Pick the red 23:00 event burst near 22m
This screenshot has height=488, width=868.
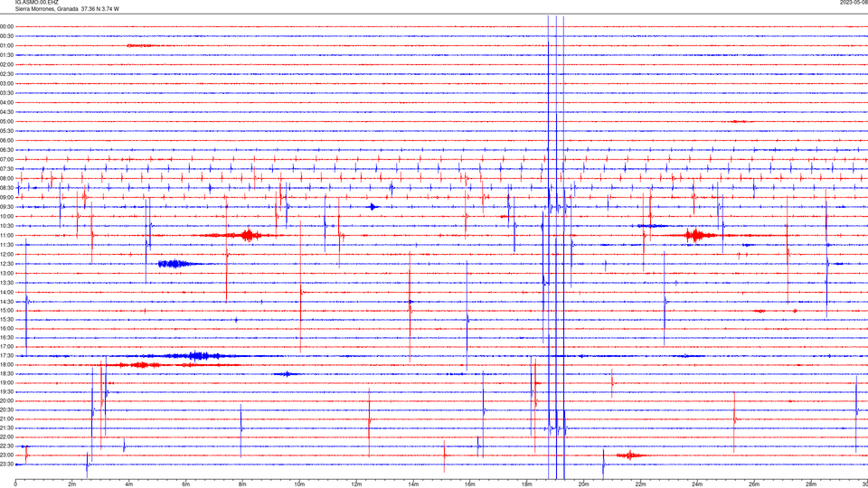coord(630,455)
